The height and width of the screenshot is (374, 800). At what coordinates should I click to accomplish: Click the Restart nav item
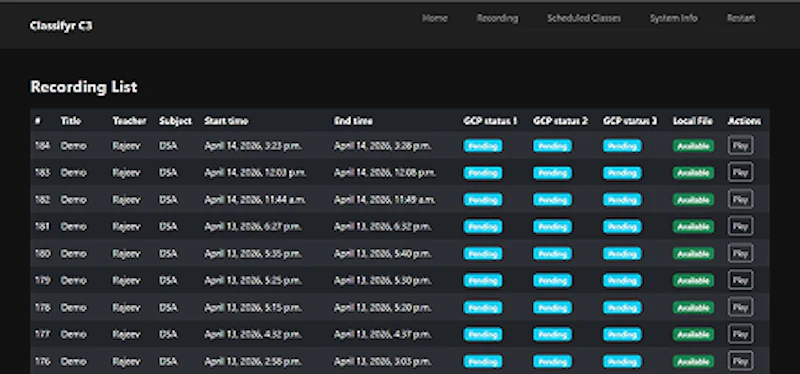click(741, 18)
